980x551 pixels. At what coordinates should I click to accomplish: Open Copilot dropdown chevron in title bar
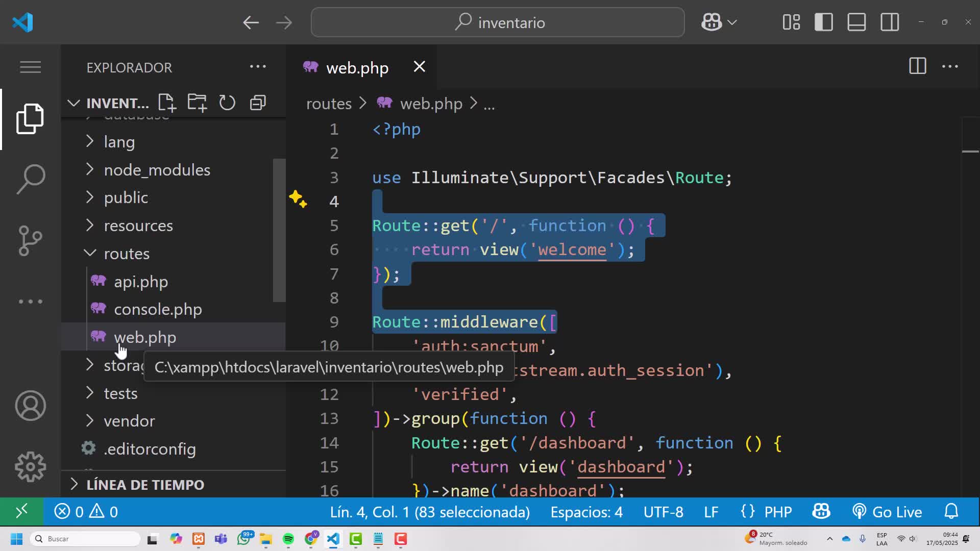[x=732, y=22]
